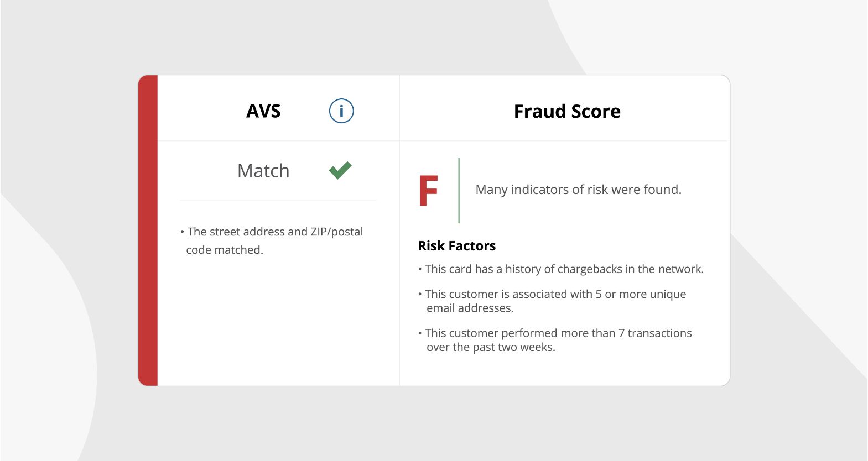The width and height of the screenshot is (868, 461).
Task: Click the word "email" in second risk factor
Action: click(x=441, y=308)
